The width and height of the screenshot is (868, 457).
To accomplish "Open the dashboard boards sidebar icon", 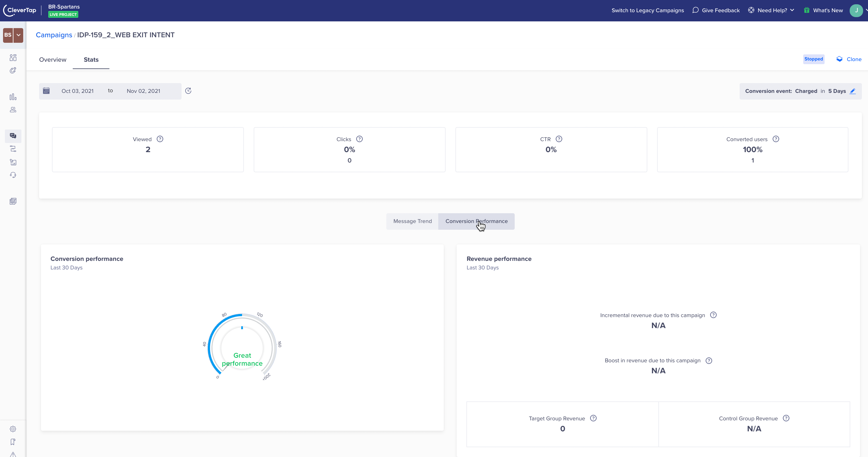I will 13,58.
